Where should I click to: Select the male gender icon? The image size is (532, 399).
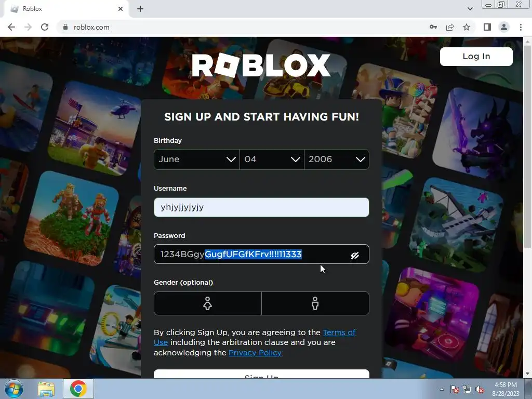[x=315, y=303]
